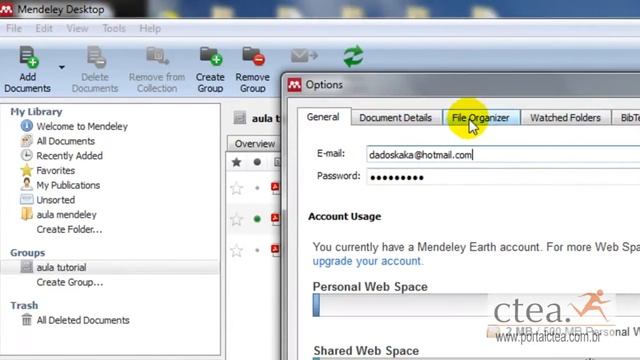
Task: Open the Add Documents dropdown arrow
Action: coord(62,67)
